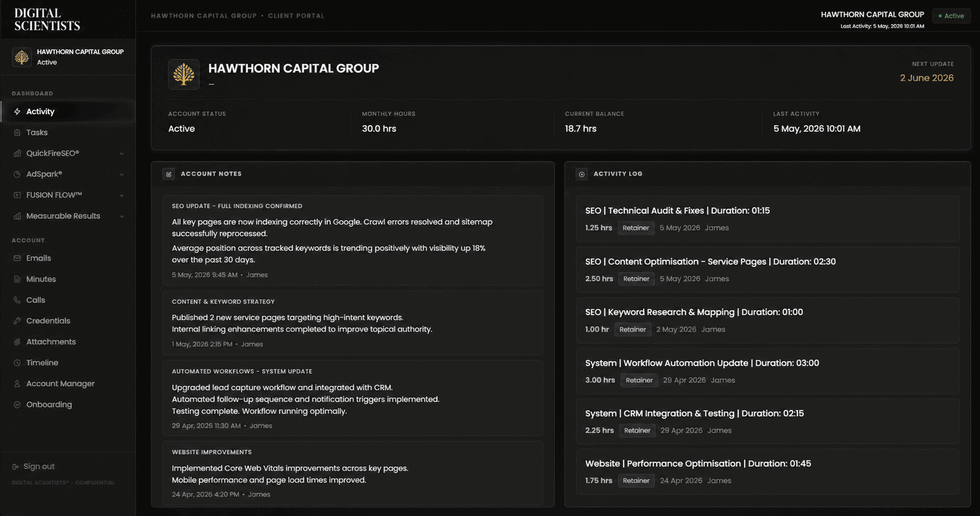Expand the AdSpark submenu chevron
Viewport: 980px width, 516px height.
(121, 175)
